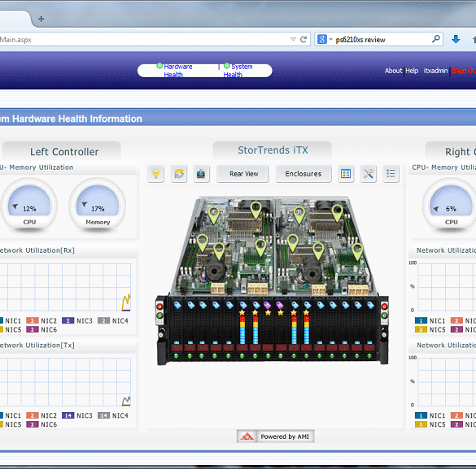
Task: Click the NIC6 label in left Tx legend
Action: (x=49, y=424)
